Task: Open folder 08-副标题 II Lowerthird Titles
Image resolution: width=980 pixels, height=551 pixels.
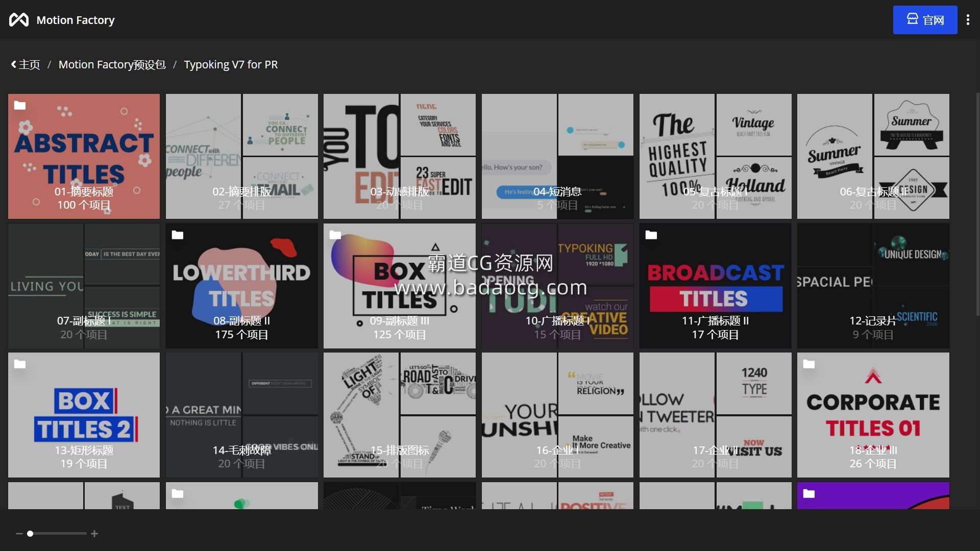Action: 241,286
